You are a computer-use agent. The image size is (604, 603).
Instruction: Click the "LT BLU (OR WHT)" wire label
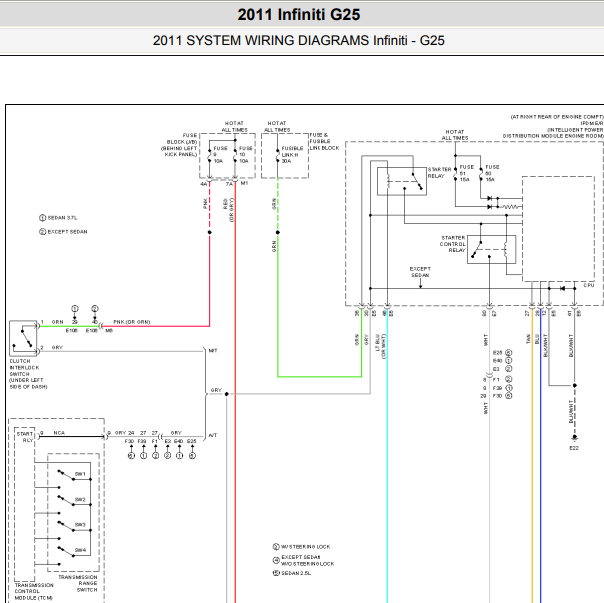pyautogui.click(x=381, y=346)
